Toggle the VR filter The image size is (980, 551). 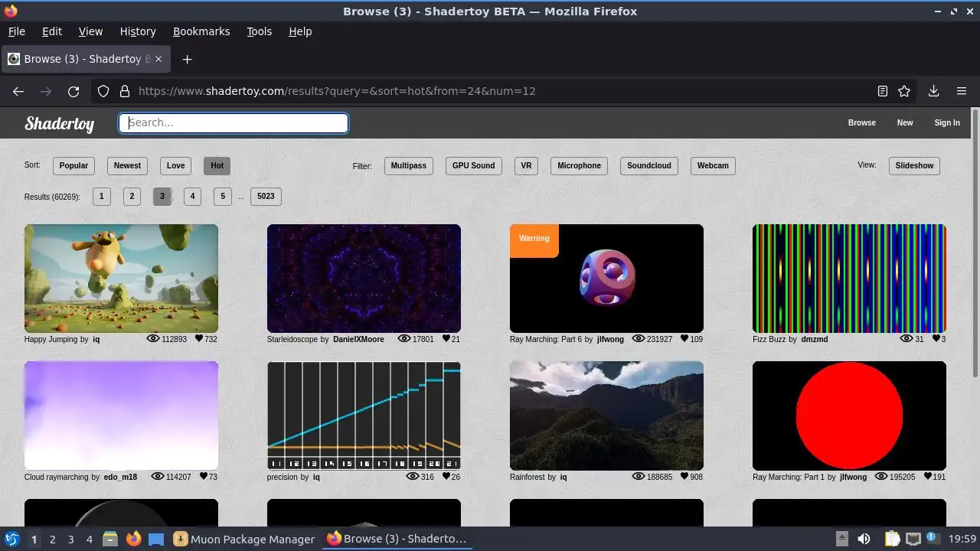click(x=526, y=165)
